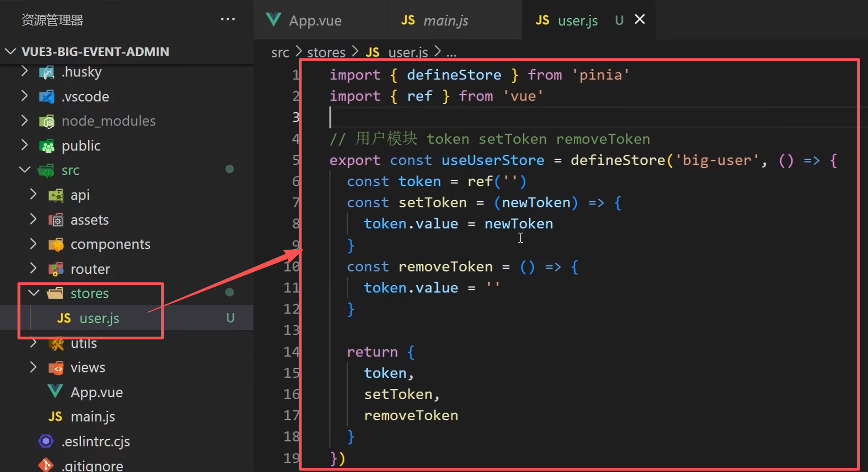The height and width of the screenshot is (472, 868).
Task: Expand the public folder chevron
Action: [x=25, y=146]
